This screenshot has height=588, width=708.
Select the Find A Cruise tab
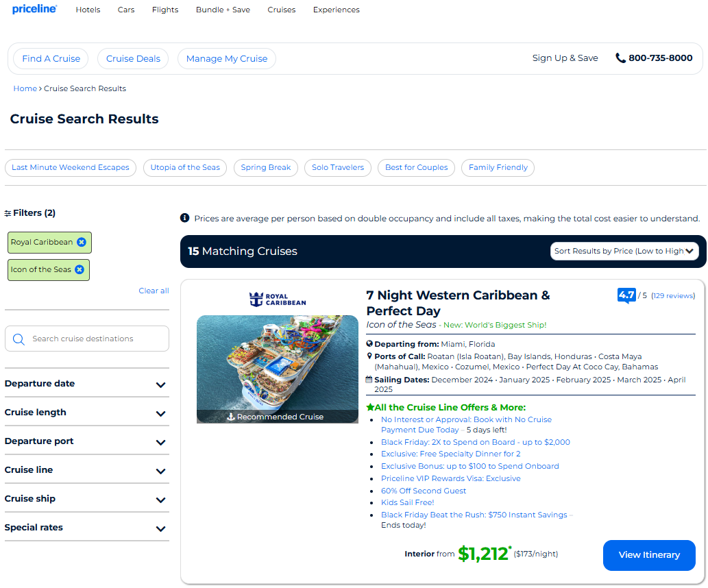click(x=51, y=59)
